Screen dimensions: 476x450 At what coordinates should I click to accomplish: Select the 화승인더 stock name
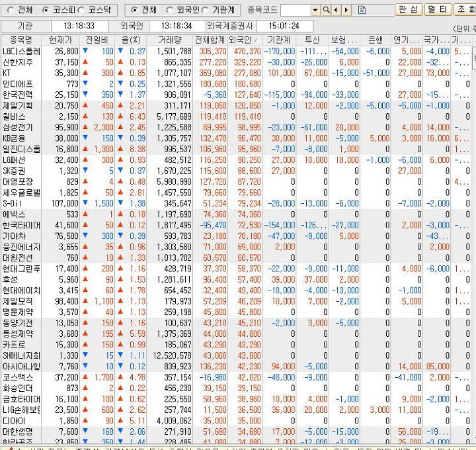17,388
